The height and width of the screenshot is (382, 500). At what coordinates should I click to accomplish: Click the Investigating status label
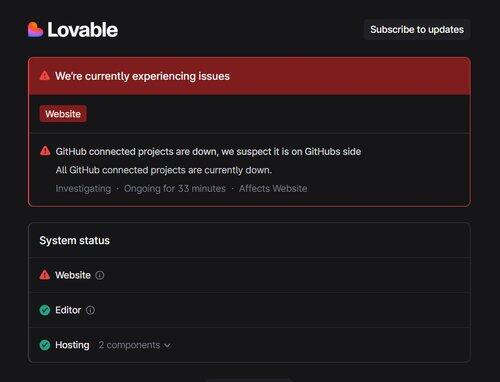coord(83,189)
